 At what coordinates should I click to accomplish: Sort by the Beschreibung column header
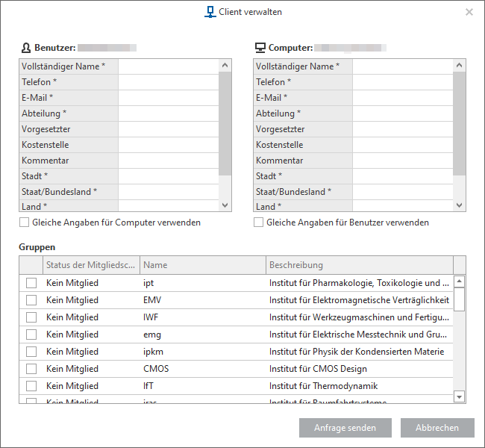(358, 265)
